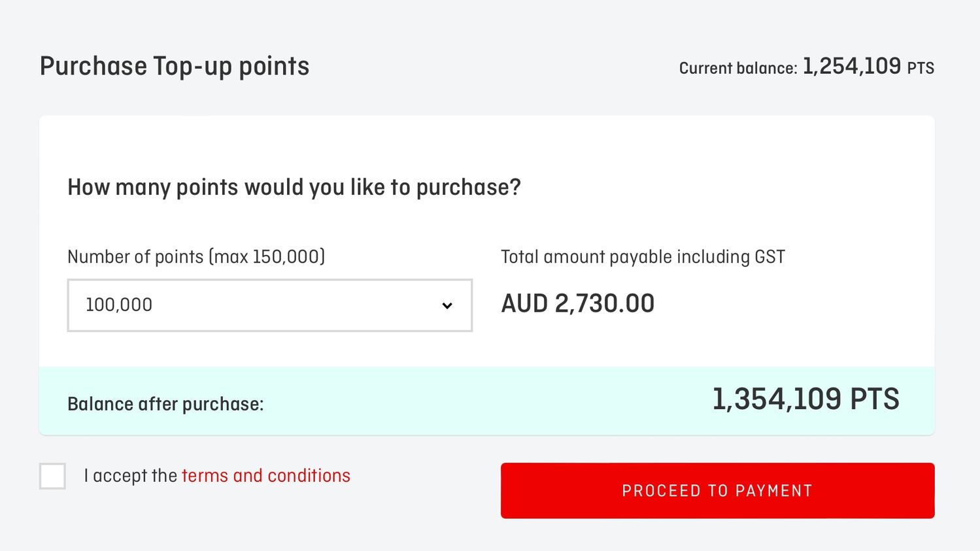Click the Purchase Top-up points heading

tap(175, 67)
